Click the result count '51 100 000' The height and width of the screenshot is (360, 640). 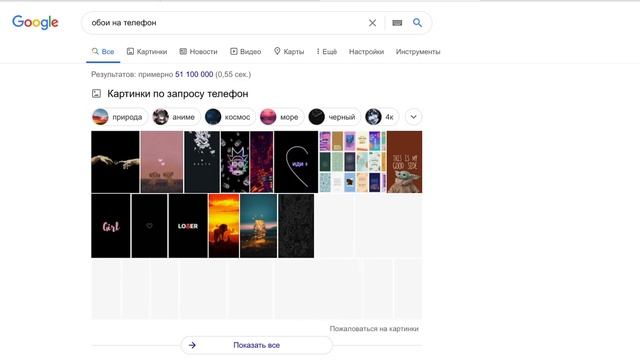click(x=194, y=74)
